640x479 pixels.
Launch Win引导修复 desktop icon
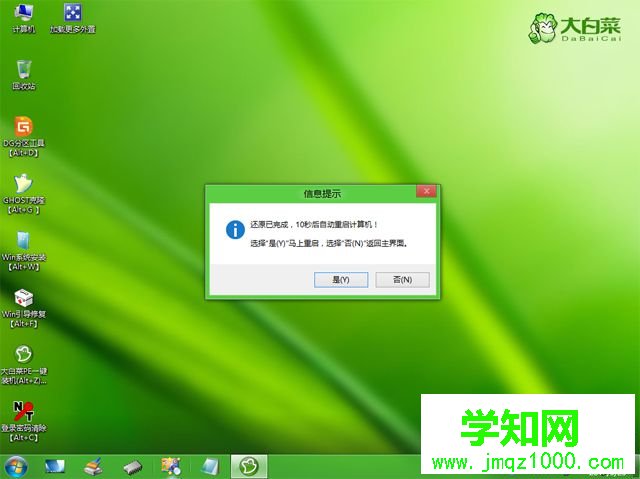[x=24, y=308]
